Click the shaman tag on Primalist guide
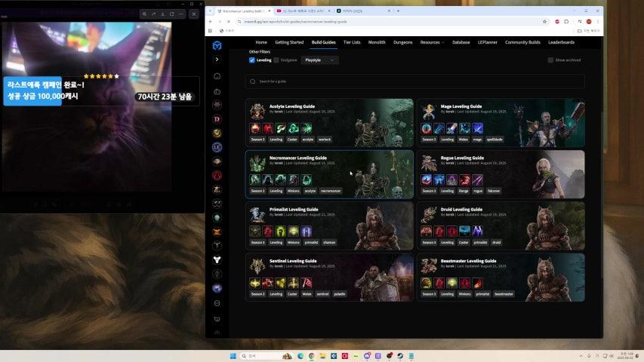 point(329,243)
